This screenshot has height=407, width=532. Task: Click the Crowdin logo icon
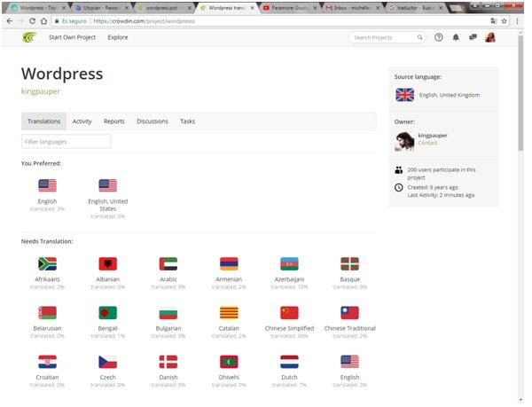(30, 37)
